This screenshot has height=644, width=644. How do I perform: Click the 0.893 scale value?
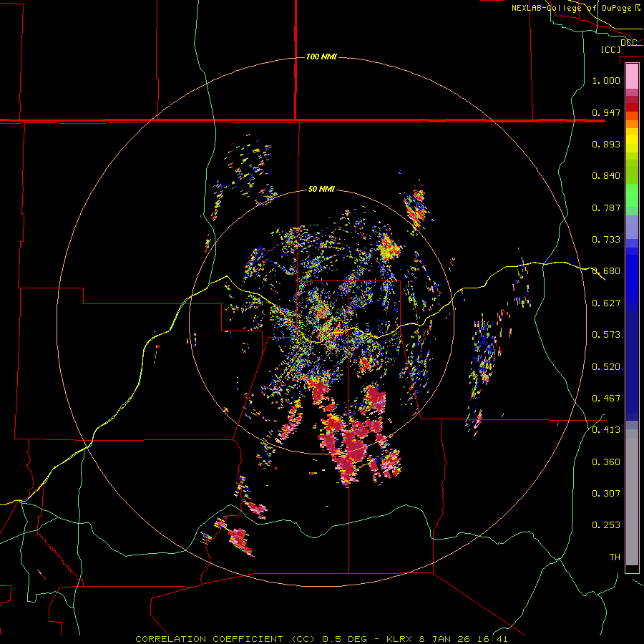(x=606, y=144)
